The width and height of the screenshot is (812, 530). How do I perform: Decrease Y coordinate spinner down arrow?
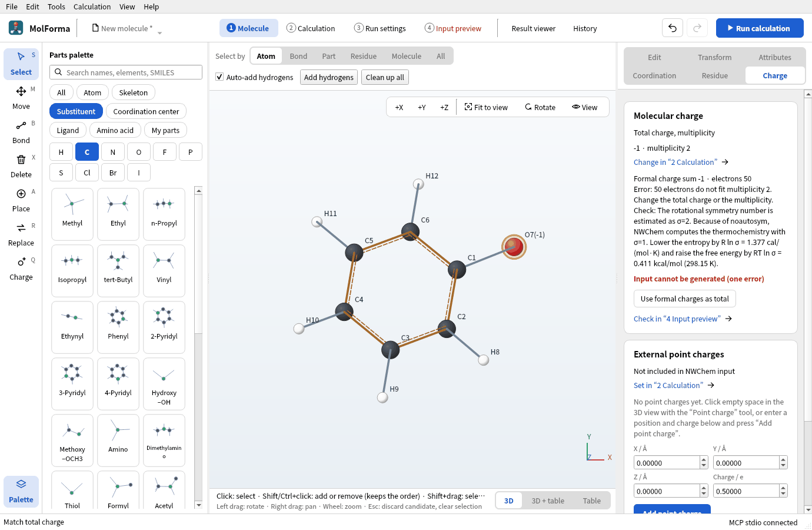(x=783, y=466)
